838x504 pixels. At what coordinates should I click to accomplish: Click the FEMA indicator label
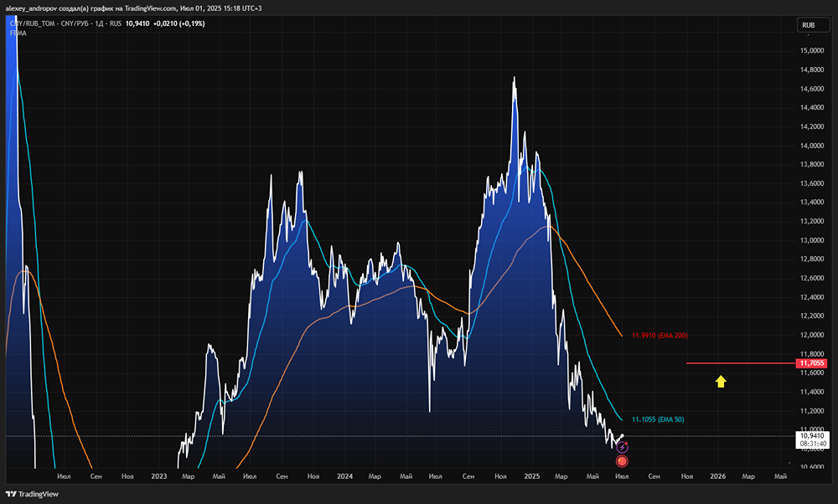pos(18,33)
